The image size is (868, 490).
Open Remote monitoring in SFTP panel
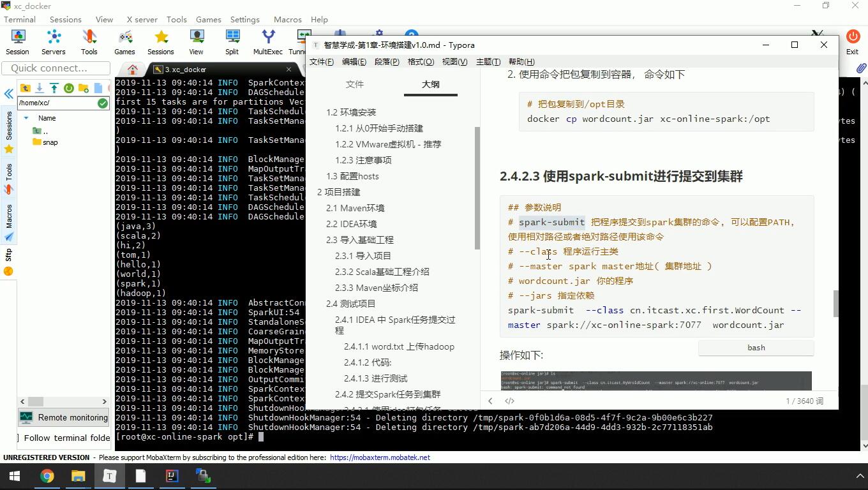click(64, 417)
